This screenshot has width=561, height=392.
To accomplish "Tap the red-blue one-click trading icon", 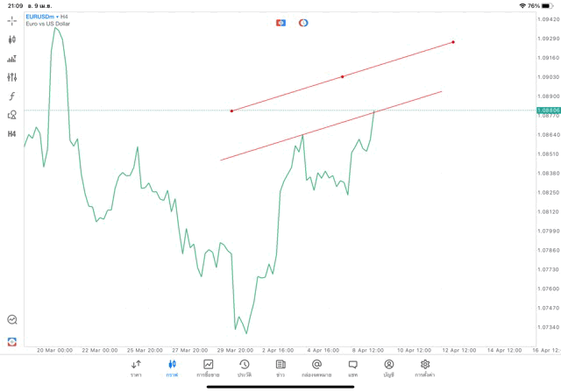I will click(280, 22).
